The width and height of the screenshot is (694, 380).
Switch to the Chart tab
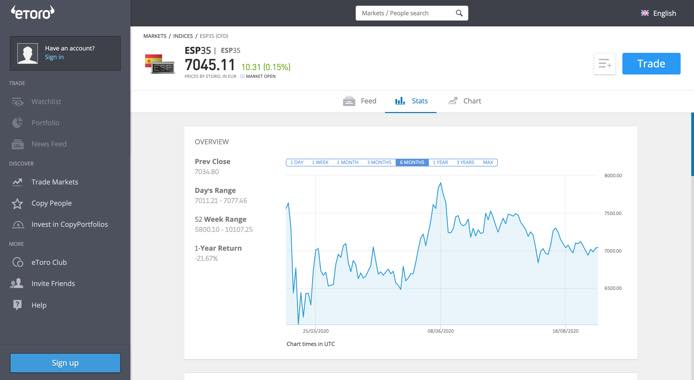464,101
